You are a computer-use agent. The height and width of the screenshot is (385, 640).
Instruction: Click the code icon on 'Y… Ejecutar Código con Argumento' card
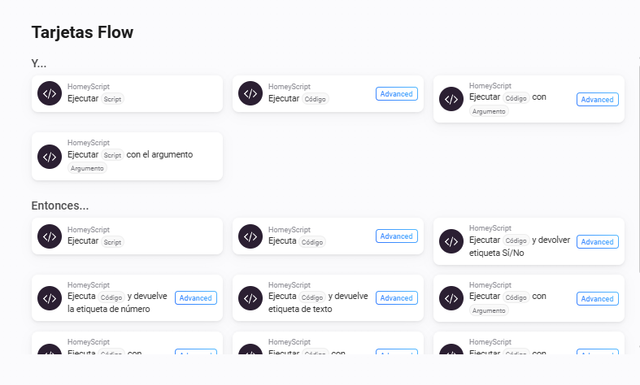click(451, 99)
